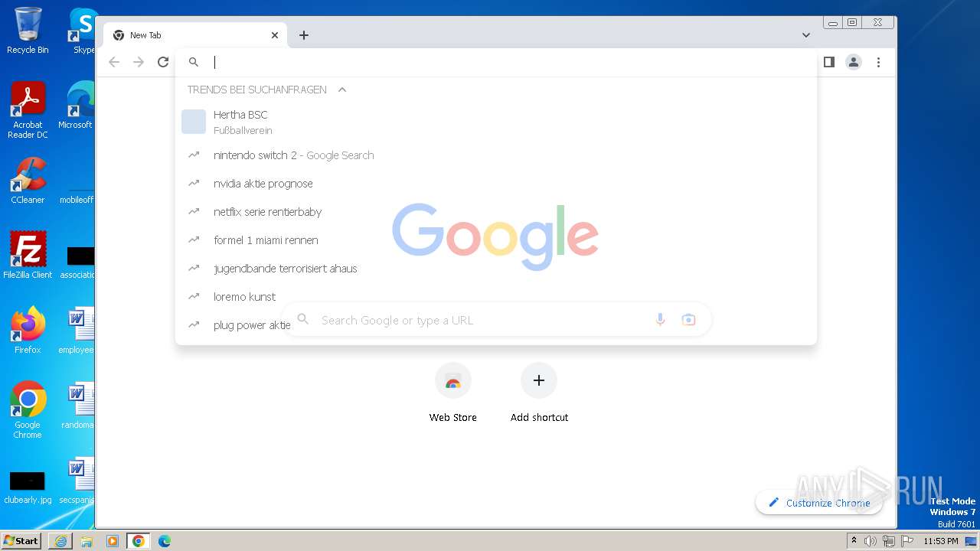The width and height of the screenshot is (980, 551).
Task: Select the Hertha BSC suggestion
Action: click(496, 122)
